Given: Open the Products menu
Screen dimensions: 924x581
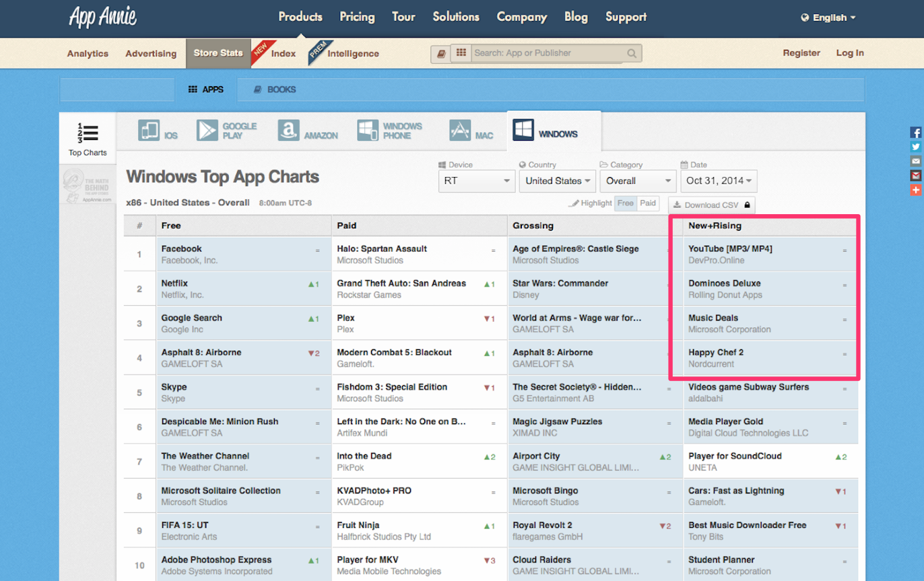Looking at the screenshot, I should [x=300, y=17].
